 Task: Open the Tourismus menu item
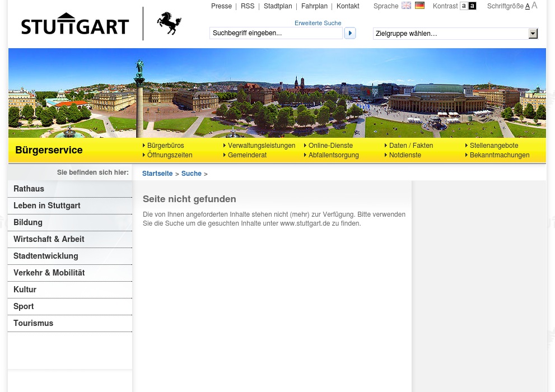point(33,323)
